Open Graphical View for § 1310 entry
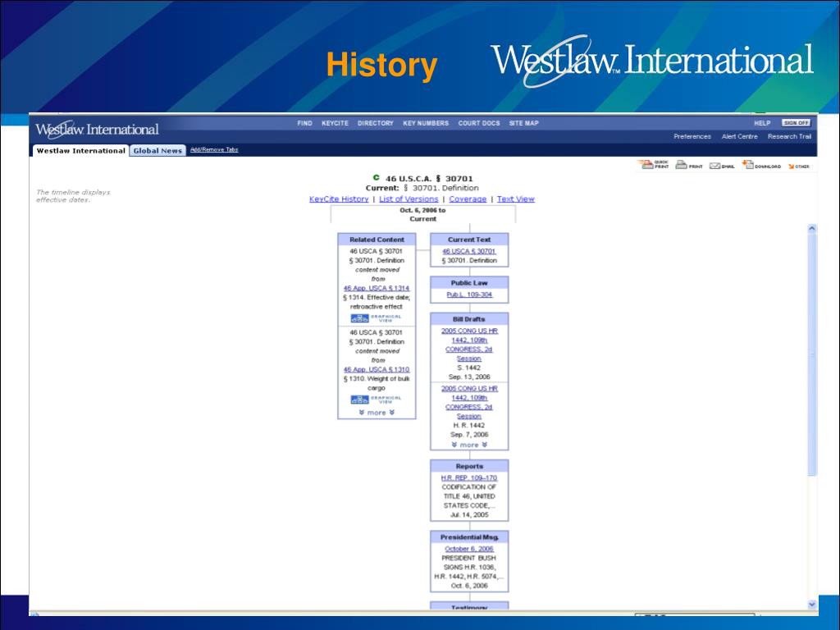Viewport: 840px width, 630px height. pos(376,399)
